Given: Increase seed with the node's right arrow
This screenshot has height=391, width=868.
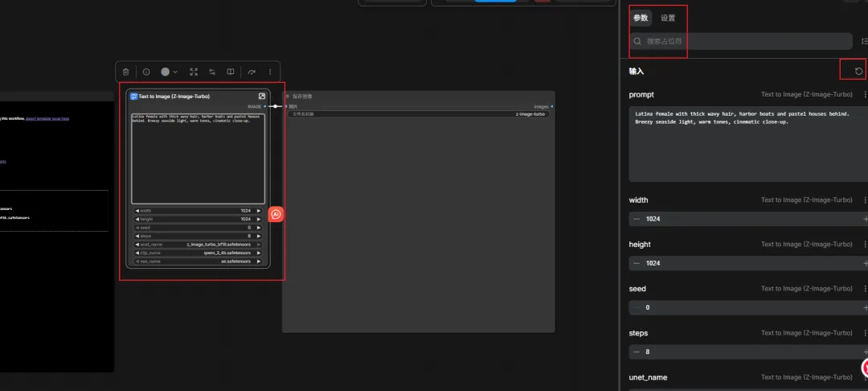Looking at the screenshot, I should tap(258, 228).
